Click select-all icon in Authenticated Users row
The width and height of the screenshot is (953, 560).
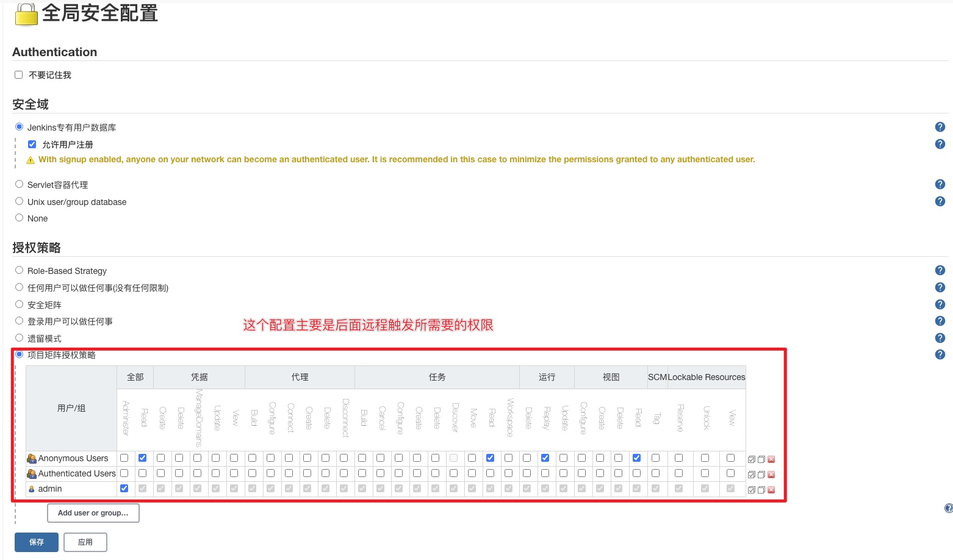tap(752, 475)
